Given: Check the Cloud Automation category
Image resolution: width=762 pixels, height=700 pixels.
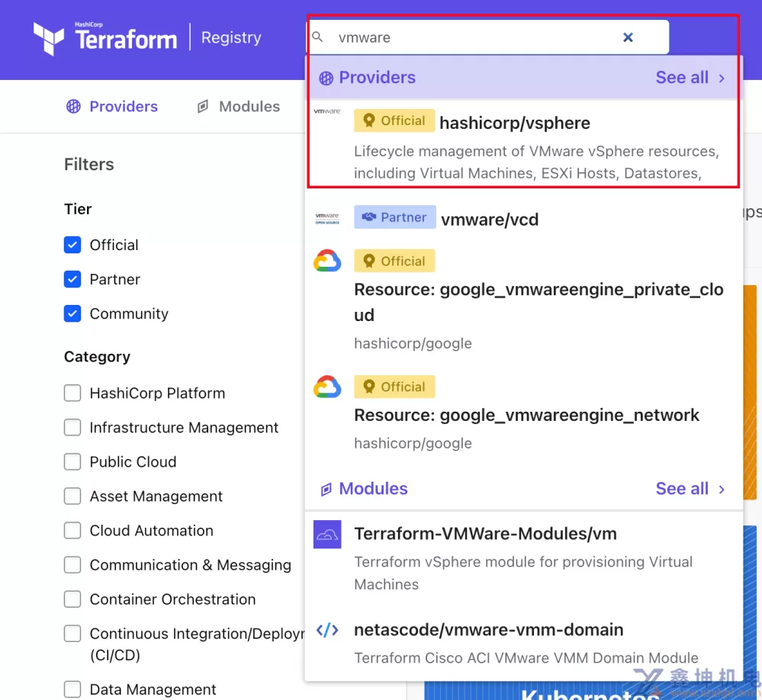Looking at the screenshot, I should coord(72,531).
